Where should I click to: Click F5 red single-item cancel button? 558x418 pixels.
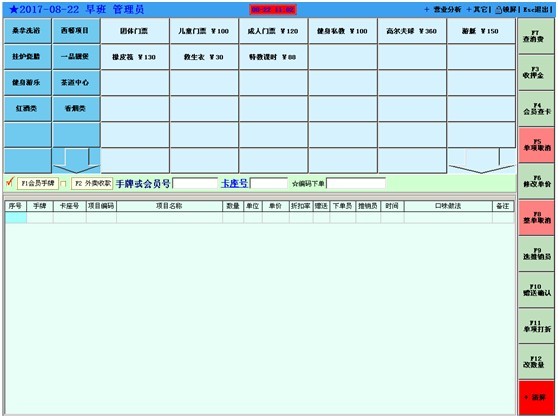tap(536, 145)
